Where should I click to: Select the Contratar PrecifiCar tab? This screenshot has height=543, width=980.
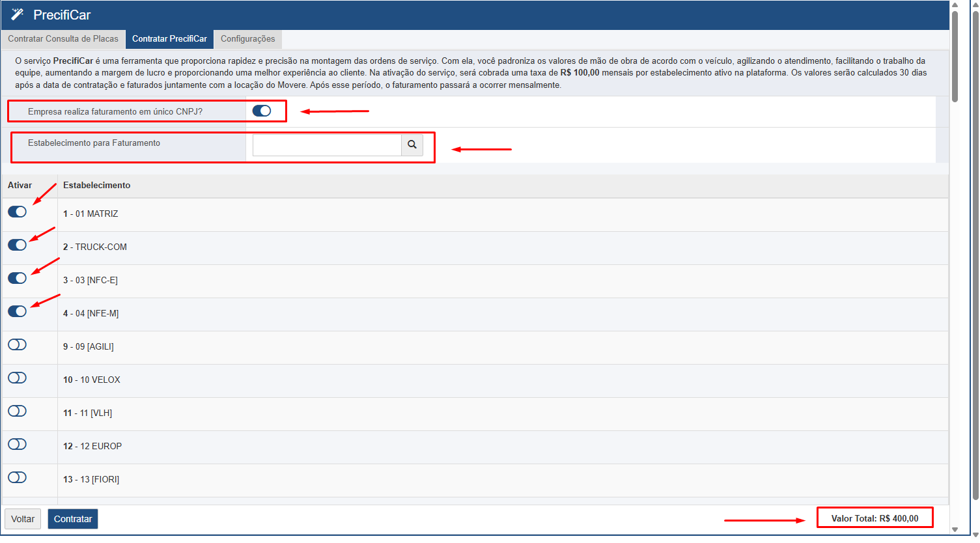(169, 39)
